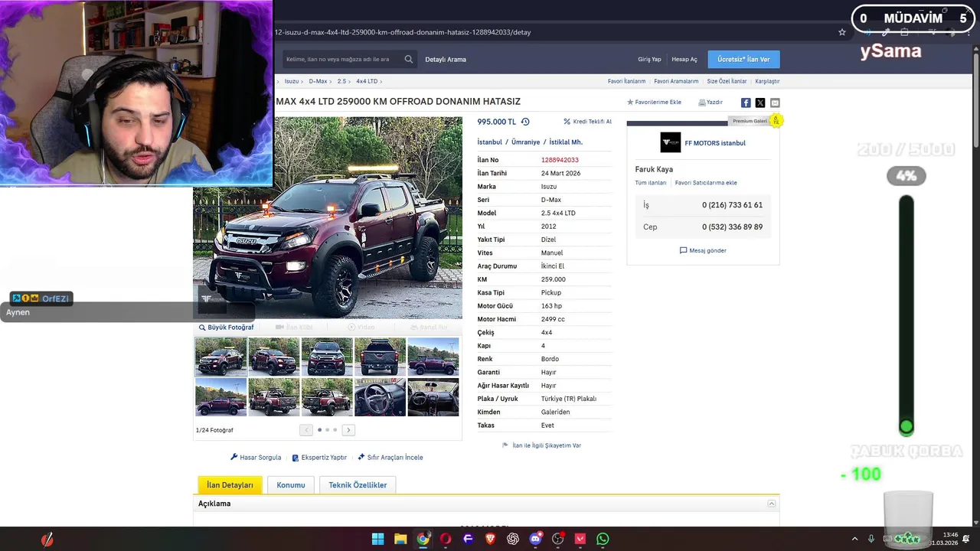Click 4x4 LTD breadcrumb
980x551 pixels.
[x=367, y=81]
